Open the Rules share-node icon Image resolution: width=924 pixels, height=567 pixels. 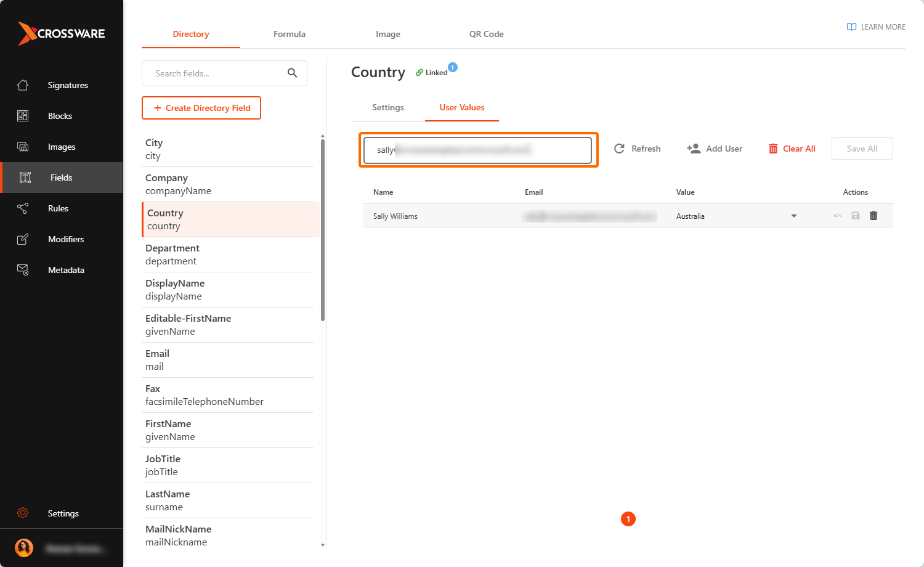pyautogui.click(x=23, y=208)
